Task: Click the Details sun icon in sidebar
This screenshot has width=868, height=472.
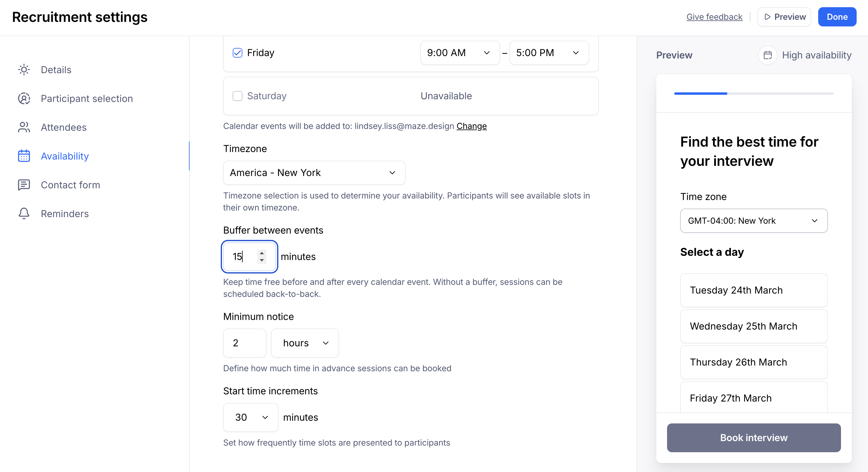Action: pyautogui.click(x=24, y=70)
